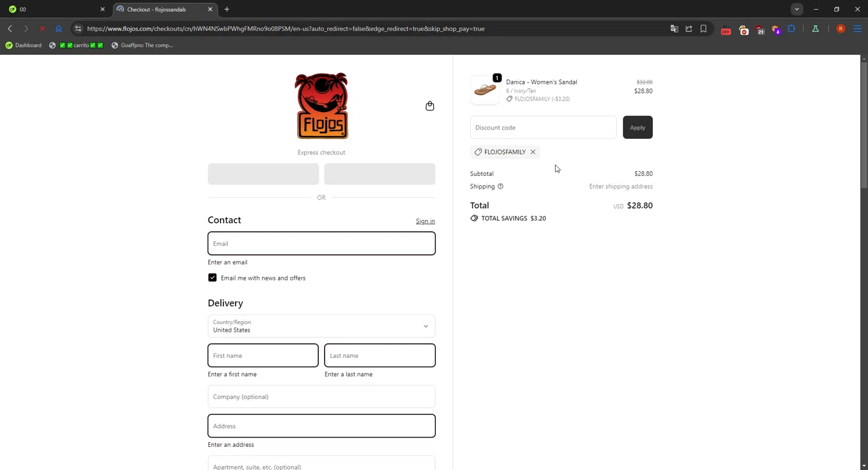Focus the Last name field

click(x=380, y=356)
